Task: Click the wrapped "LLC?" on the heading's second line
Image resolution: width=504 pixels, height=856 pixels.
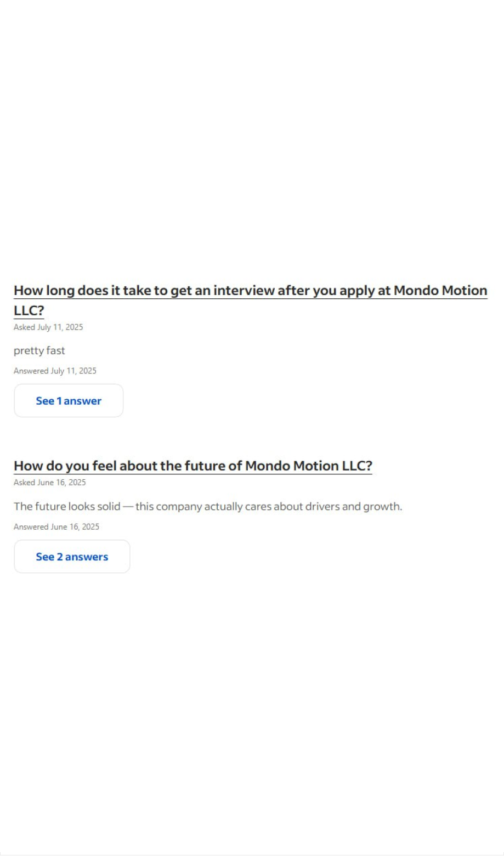Action: 29,311
